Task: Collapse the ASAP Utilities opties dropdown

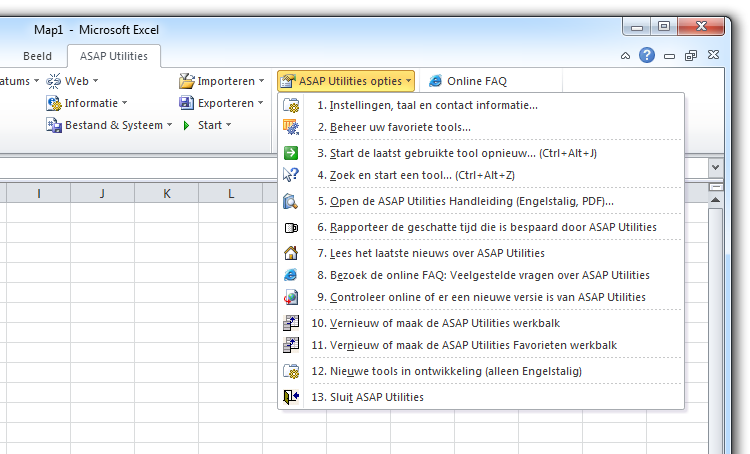Action: click(x=408, y=81)
